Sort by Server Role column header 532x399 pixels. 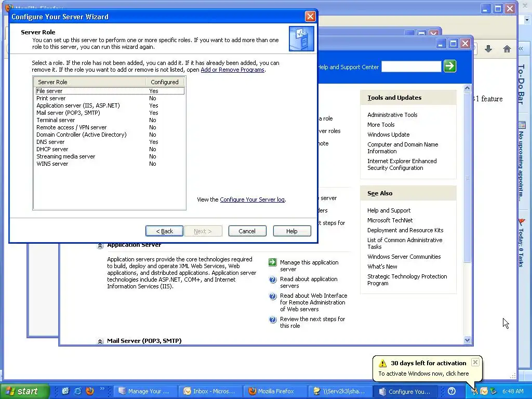[89, 82]
